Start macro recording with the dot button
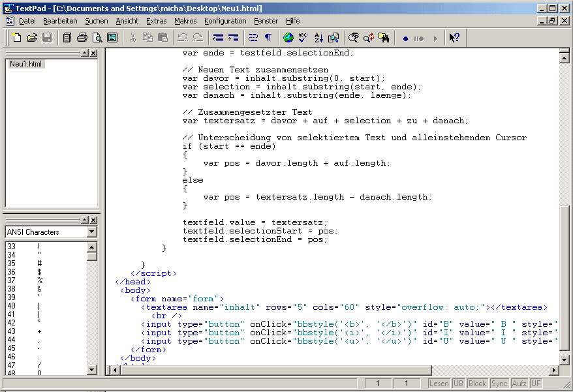 tap(405, 38)
